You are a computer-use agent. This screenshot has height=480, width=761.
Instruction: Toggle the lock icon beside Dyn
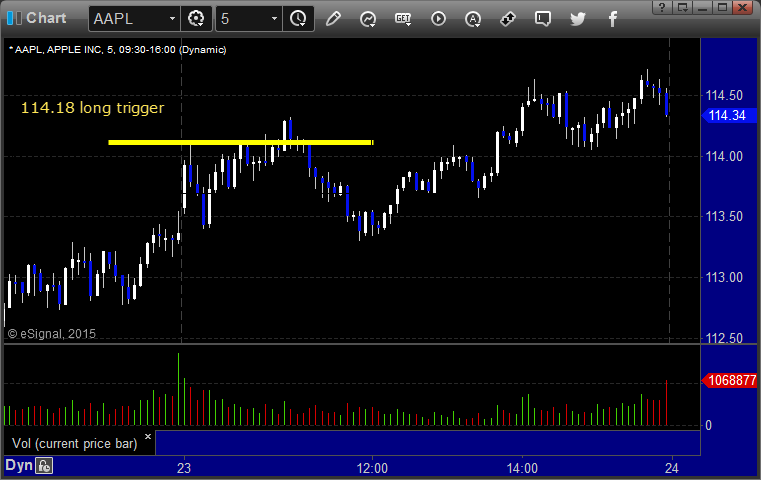click(44, 466)
